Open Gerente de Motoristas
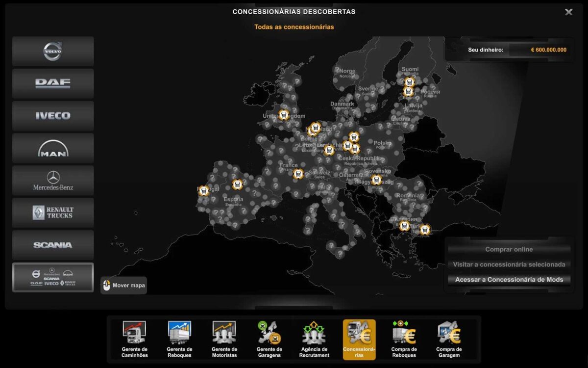The height and width of the screenshot is (368, 588). pyautogui.click(x=224, y=339)
